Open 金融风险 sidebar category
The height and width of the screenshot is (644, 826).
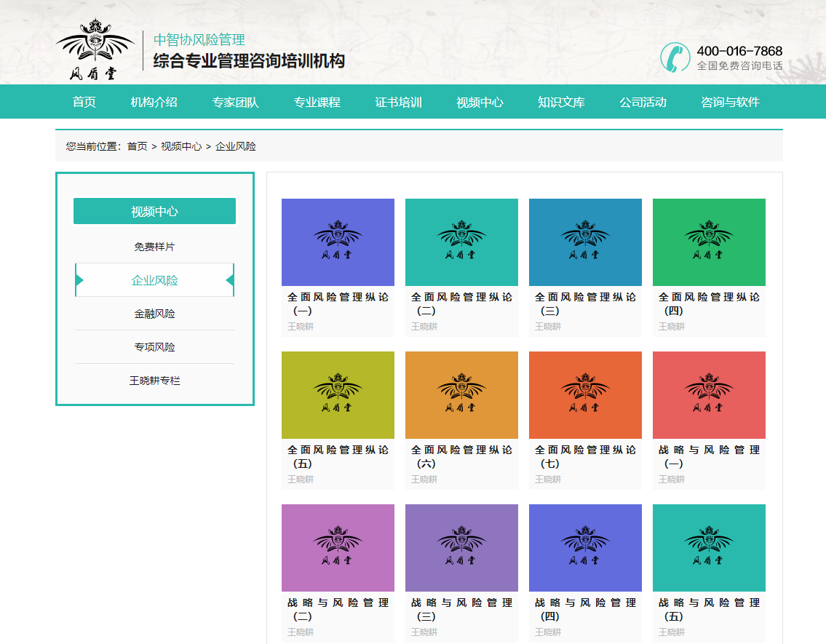[154, 314]
